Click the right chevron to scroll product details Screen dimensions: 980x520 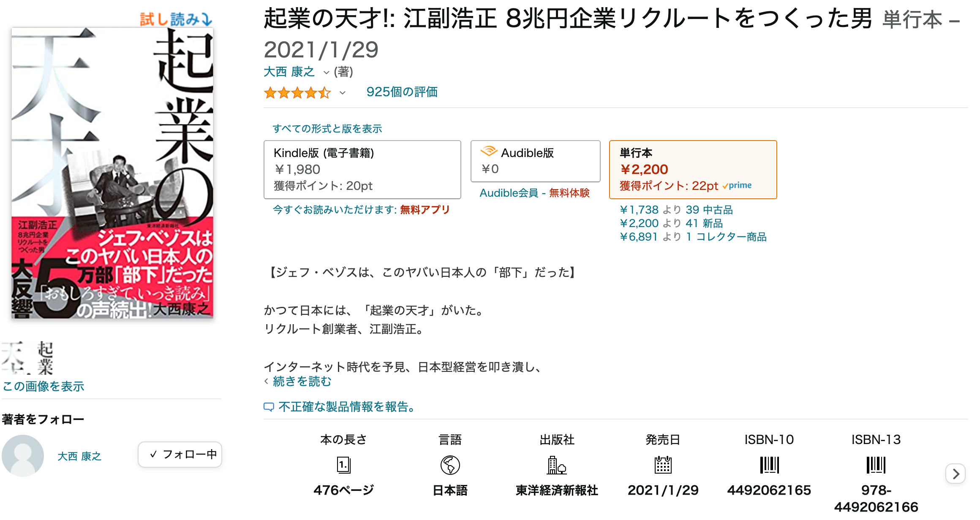[x=955, y=474]
